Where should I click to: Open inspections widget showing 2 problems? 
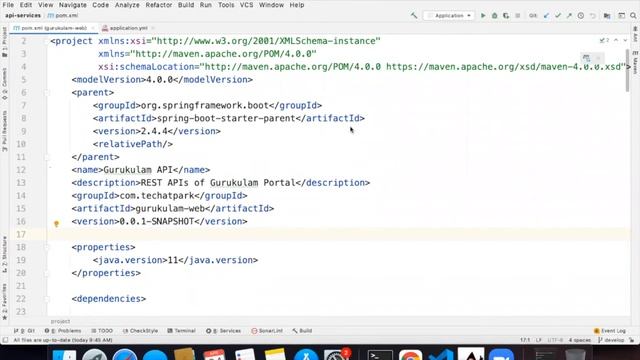(604, 40)
